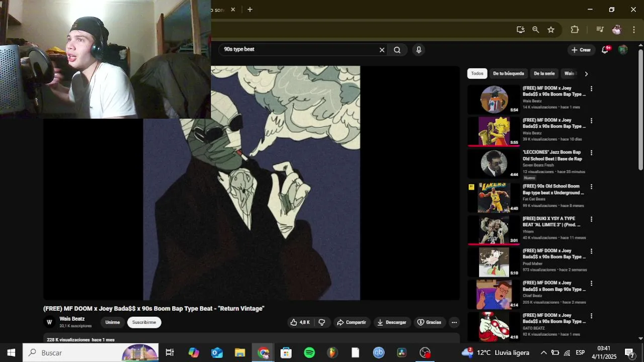Like the video with thumbs up
The image size is (644, 362).
[x=300, y=322]
